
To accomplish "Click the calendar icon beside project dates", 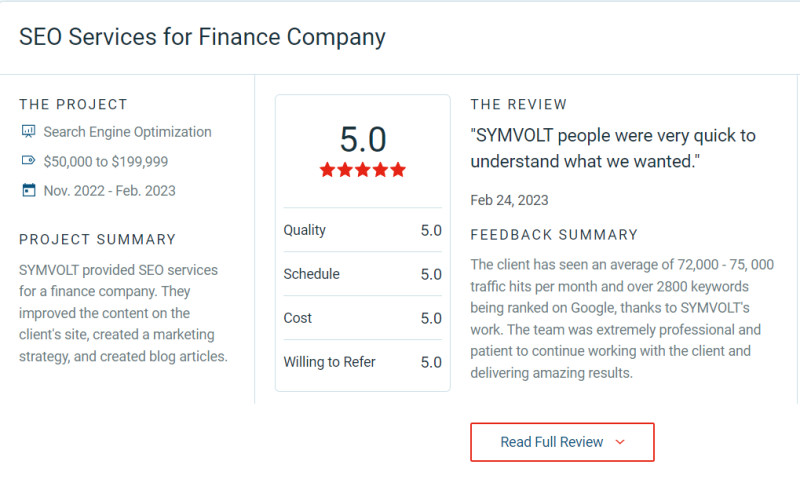I will pyautogui.click(x=28, y=190).
